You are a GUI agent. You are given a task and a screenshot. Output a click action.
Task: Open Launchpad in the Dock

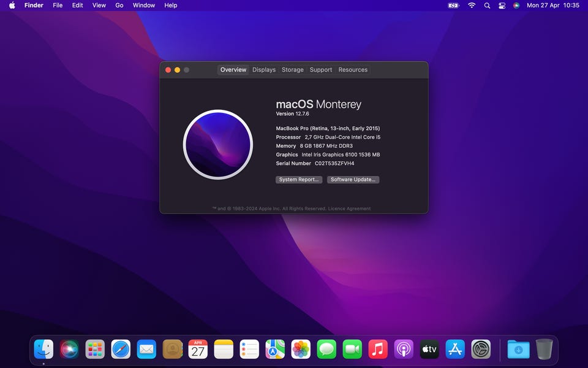pyautogui.click(x=95, y=349)
